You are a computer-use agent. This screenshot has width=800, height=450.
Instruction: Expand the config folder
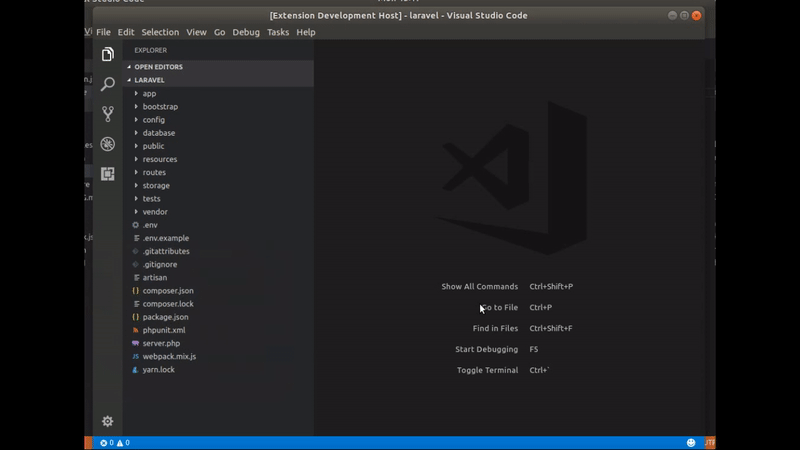tap(136, 120)
